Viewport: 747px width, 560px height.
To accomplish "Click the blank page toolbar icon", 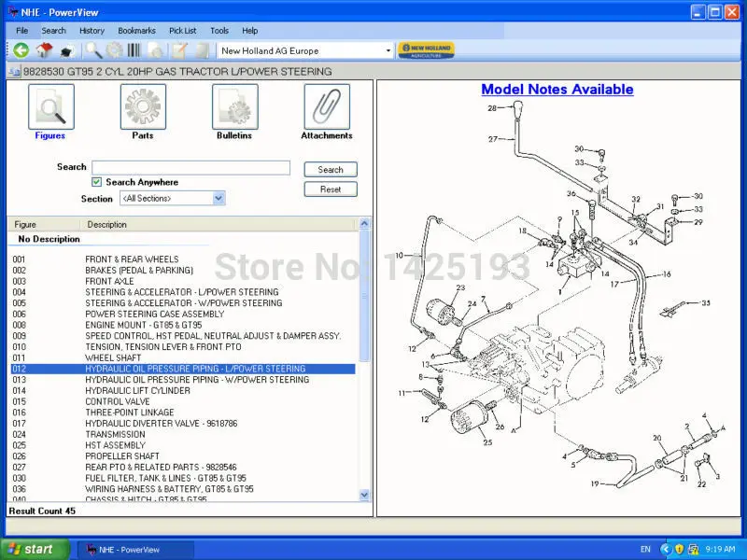I will 202,50.
